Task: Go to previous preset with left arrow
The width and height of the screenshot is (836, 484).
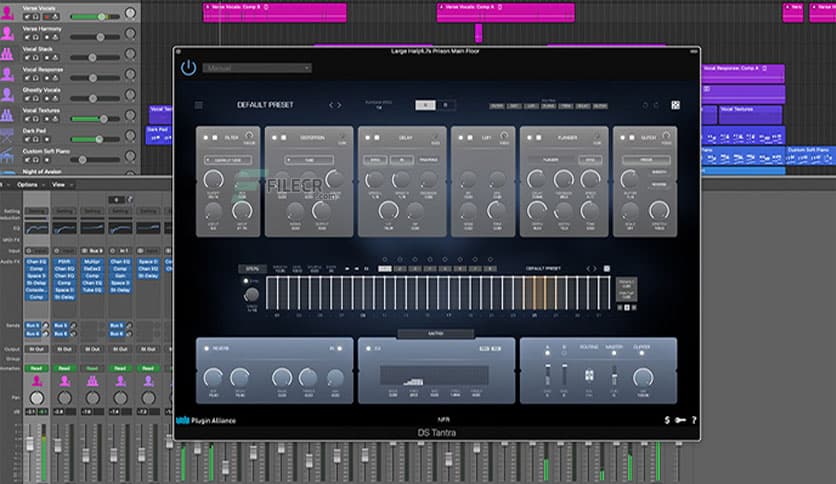Action: (x=331, y=105)
